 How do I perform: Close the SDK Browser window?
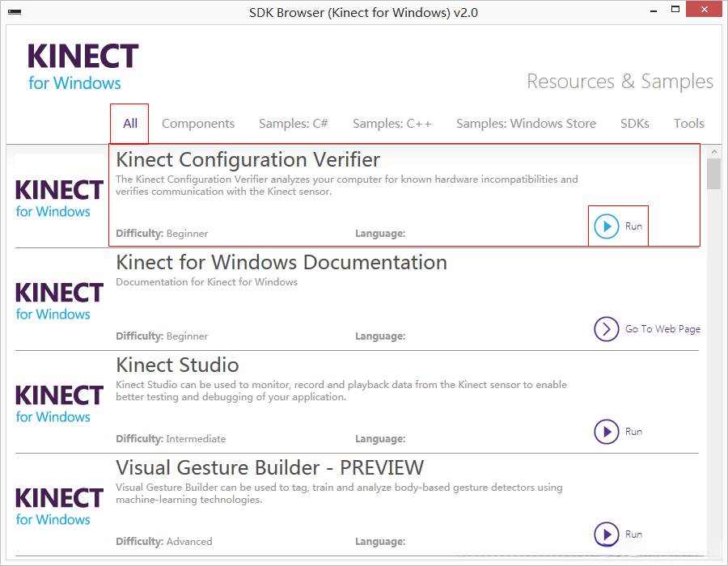pyautogui.click(x=701, y=10)
